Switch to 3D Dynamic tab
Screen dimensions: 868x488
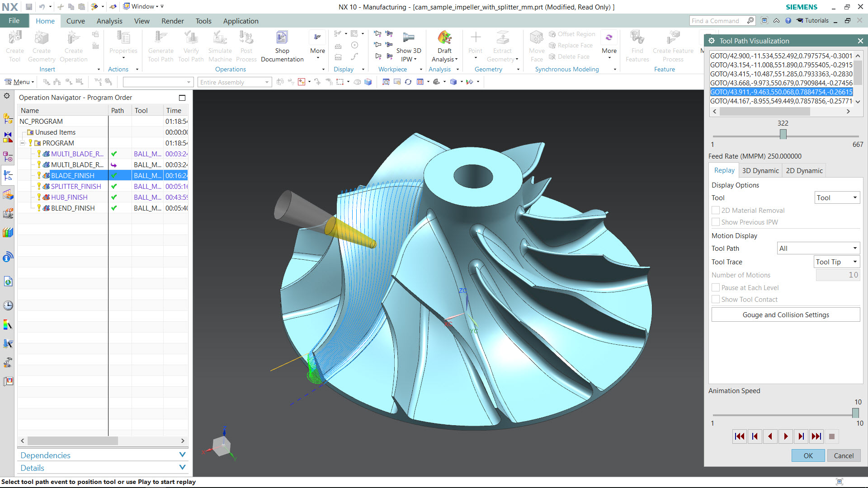[x=760, y=170]
